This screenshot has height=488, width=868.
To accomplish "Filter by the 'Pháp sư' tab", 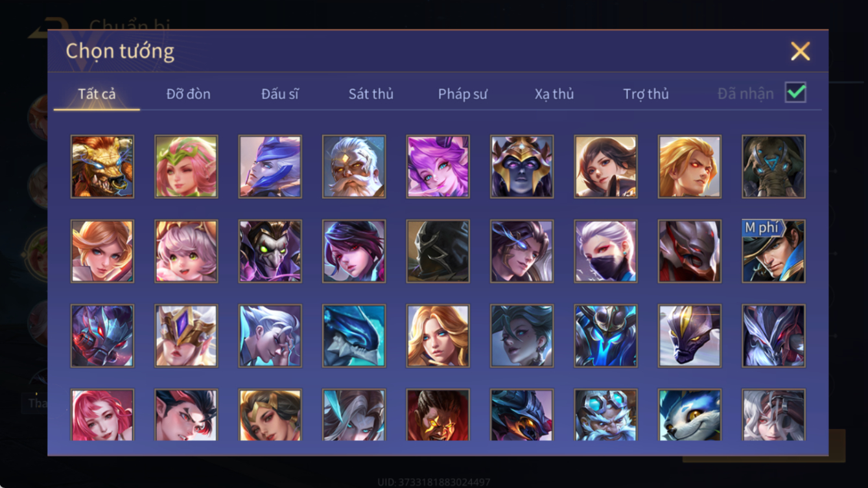I will pos(462,94).
